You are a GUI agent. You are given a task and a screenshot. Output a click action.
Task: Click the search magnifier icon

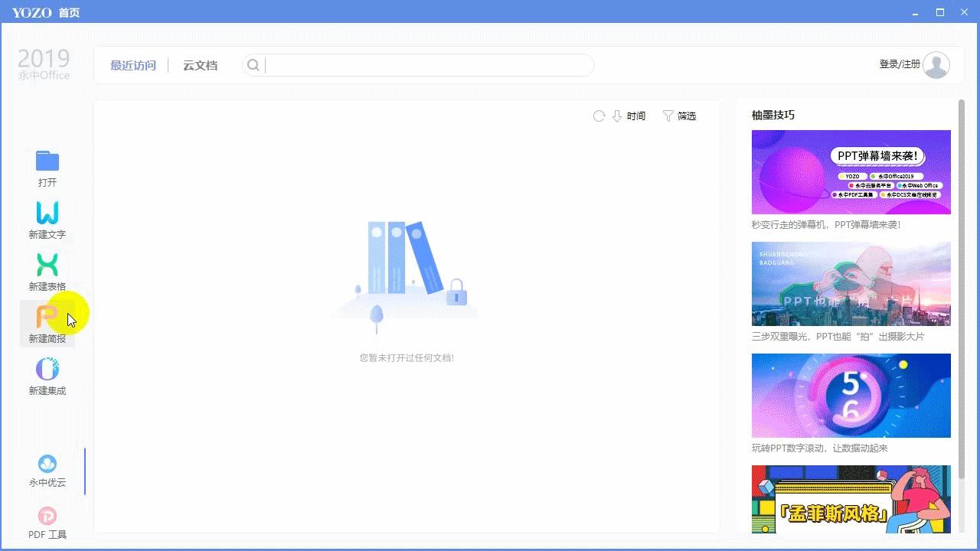[x=253, y=65]
